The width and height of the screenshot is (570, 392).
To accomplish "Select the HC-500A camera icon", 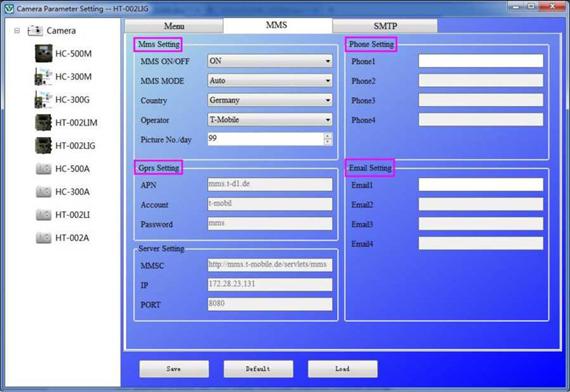I will click(44, 169).
